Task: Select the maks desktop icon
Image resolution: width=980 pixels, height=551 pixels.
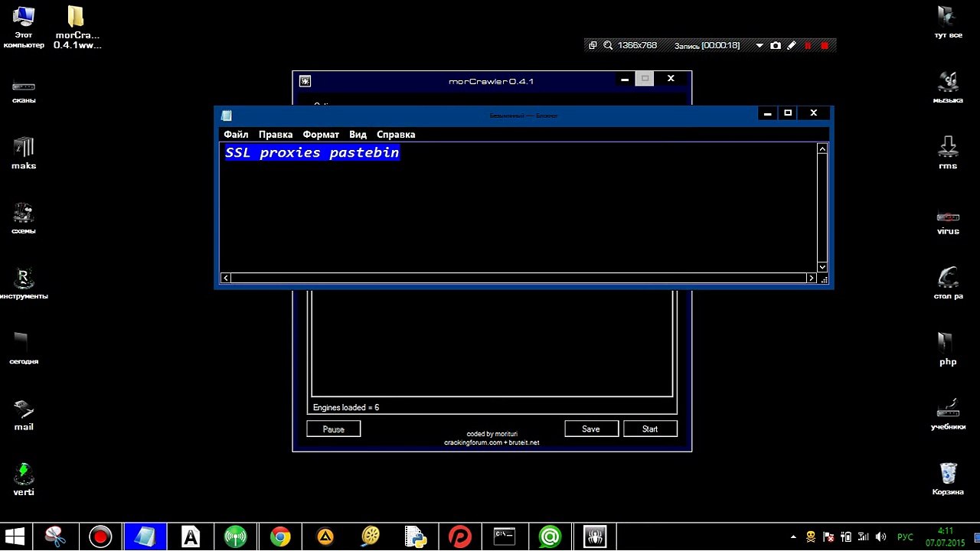Action: [24, 153]
